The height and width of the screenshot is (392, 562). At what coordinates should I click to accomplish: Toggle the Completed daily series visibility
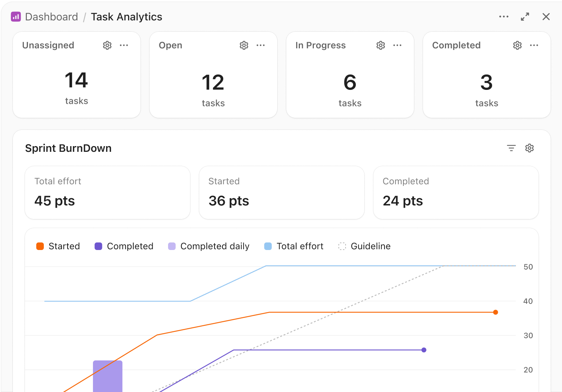215,246
